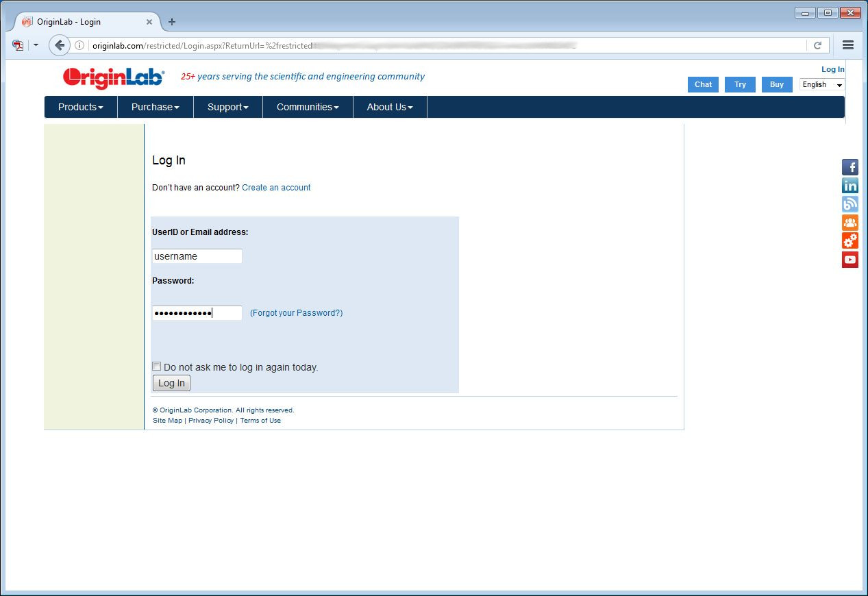Open the Purchase menu
Viewport: 868px width, 596px height.
click(155, 107)
